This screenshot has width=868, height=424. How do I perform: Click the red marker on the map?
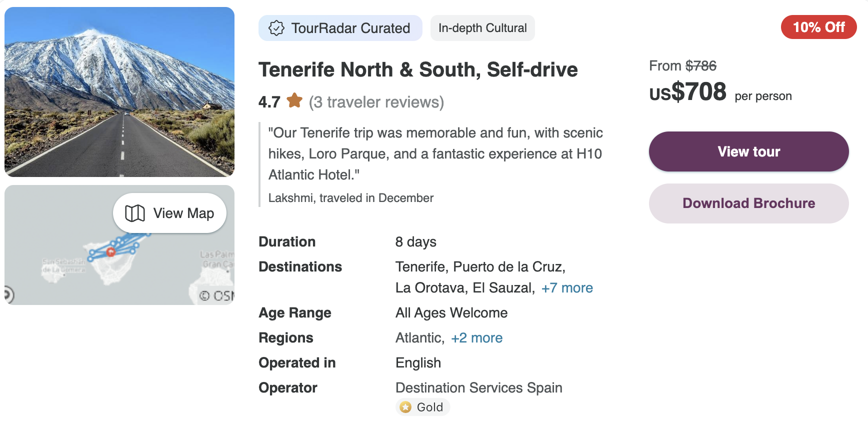click(111, 252)
